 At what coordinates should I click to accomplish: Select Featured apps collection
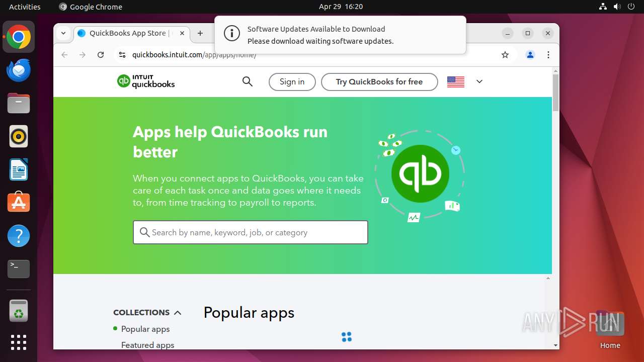pyautogui.click(x=147, y=345)
